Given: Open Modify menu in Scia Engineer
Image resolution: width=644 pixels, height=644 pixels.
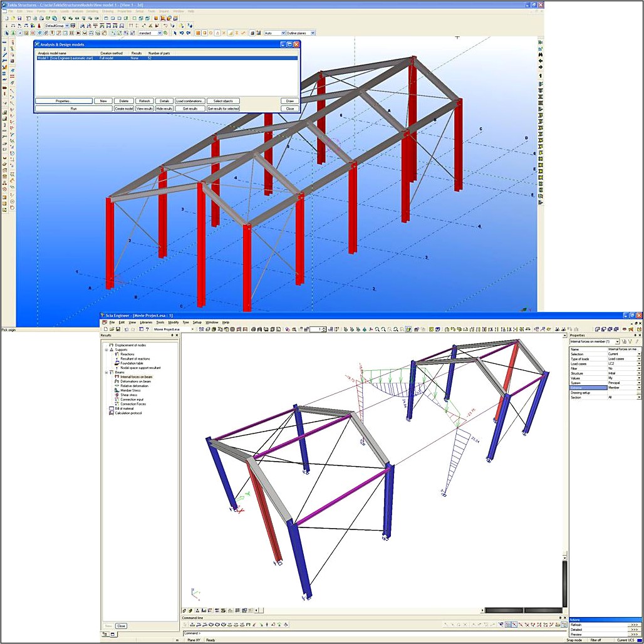Looking at the screenshot, I should [174, 323].
